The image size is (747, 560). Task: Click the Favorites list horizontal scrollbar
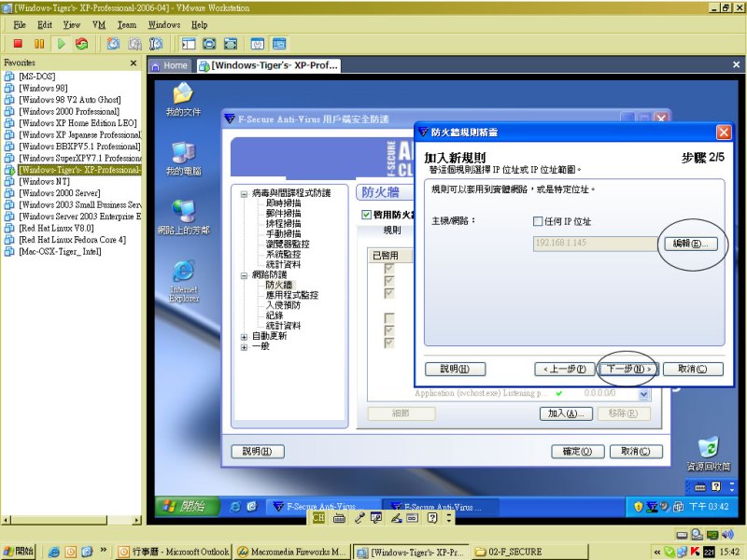pos(72,520)
